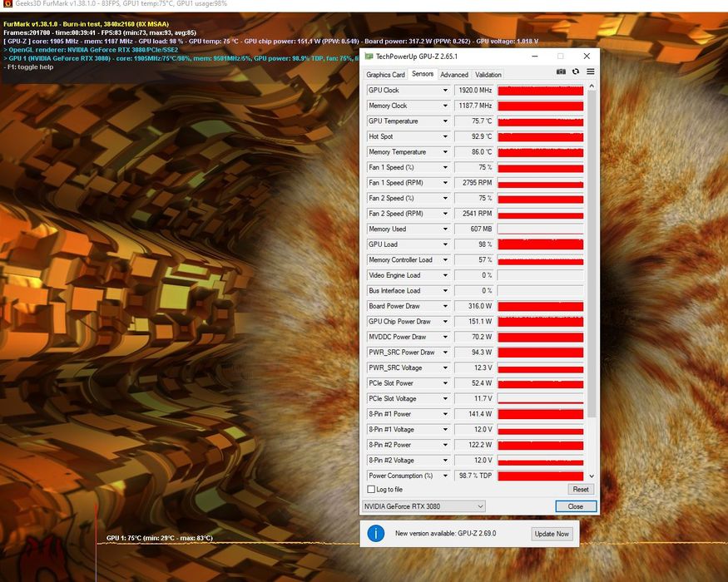The image size is (728, 582).
Task: Click the Update Now button
Action: point(552,534)
